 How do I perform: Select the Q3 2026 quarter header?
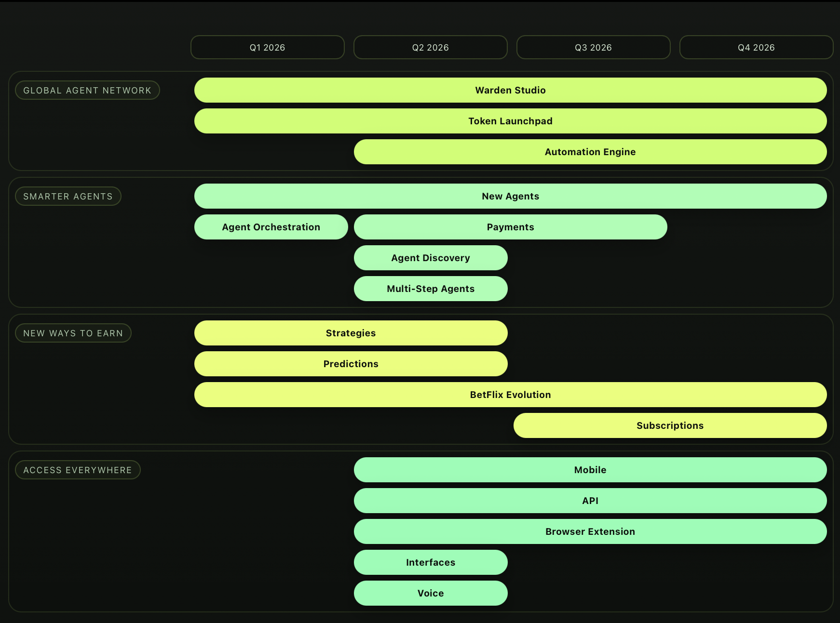coord(594,47)
